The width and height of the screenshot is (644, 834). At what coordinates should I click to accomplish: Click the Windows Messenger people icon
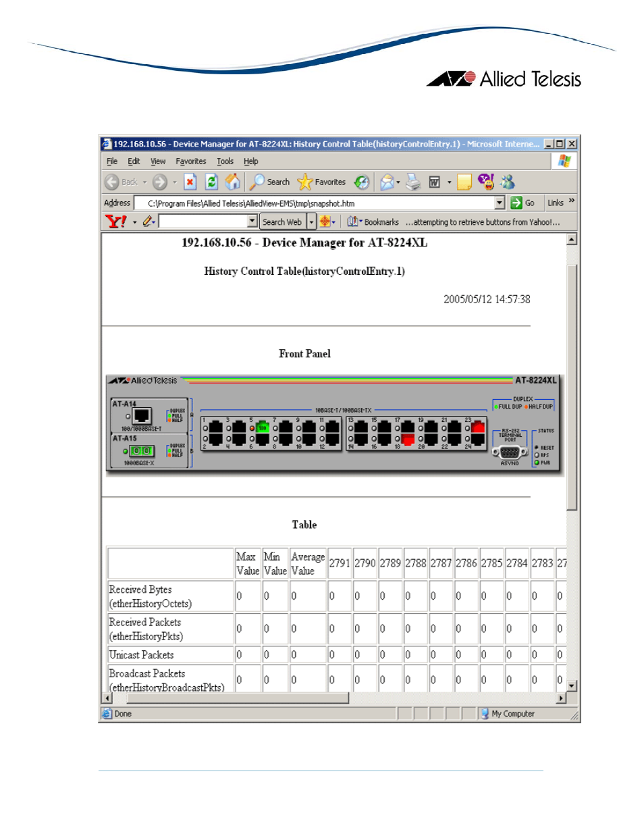click(x=508, y=182)
